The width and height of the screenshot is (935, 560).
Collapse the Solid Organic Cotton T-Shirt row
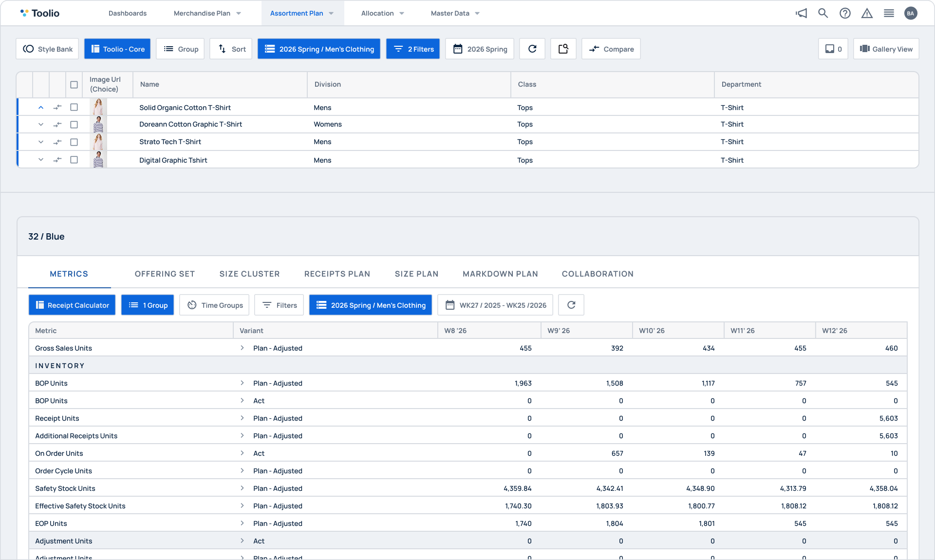point(41,107)
